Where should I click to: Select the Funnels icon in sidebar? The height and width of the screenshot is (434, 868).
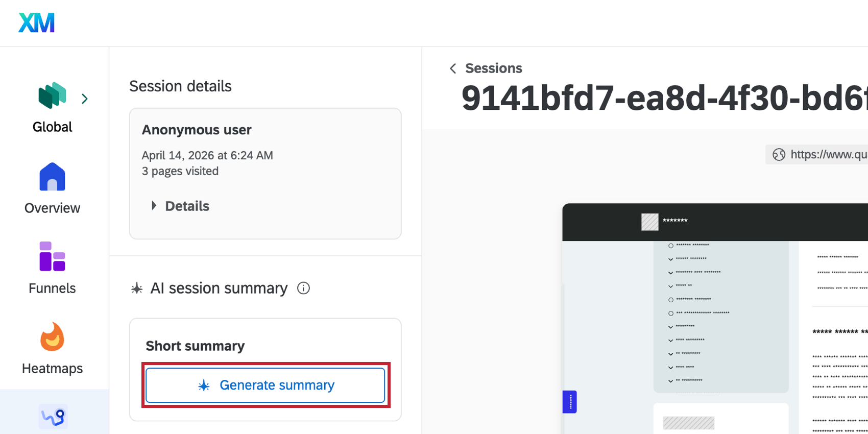(52, 256)
